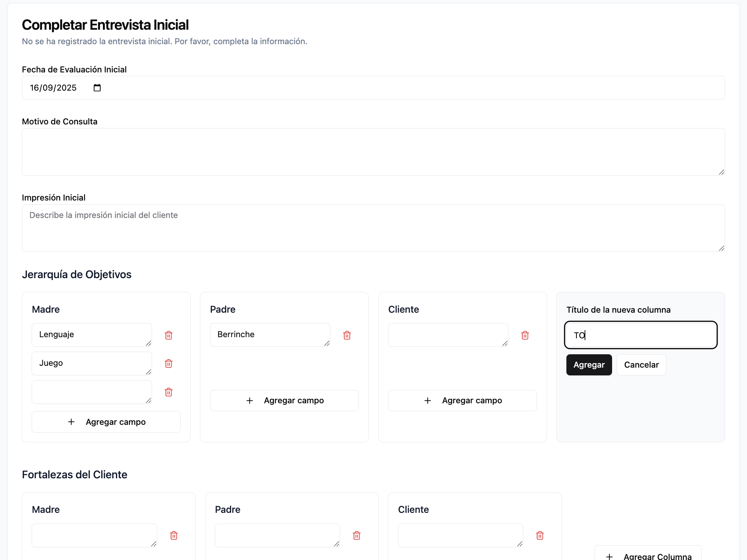Open the calendar date picker icon
This screenshot has height=560, width=747.
[97, 88]
